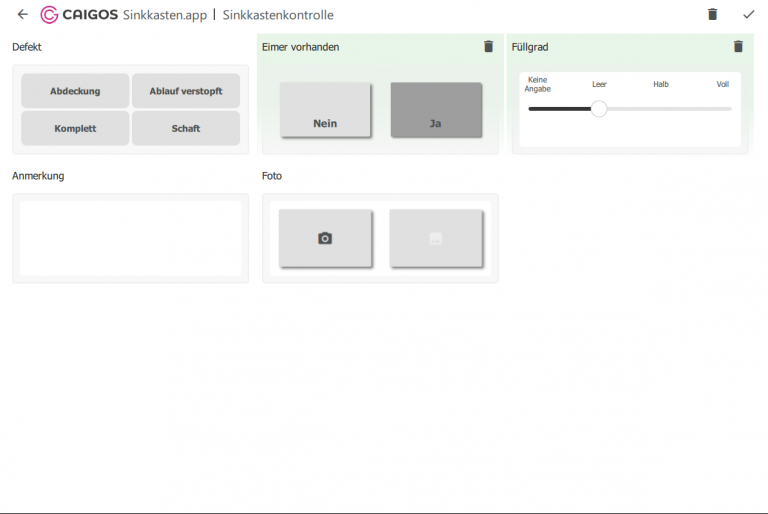Click the Sinkkasten.app title text

pos(165,15)
